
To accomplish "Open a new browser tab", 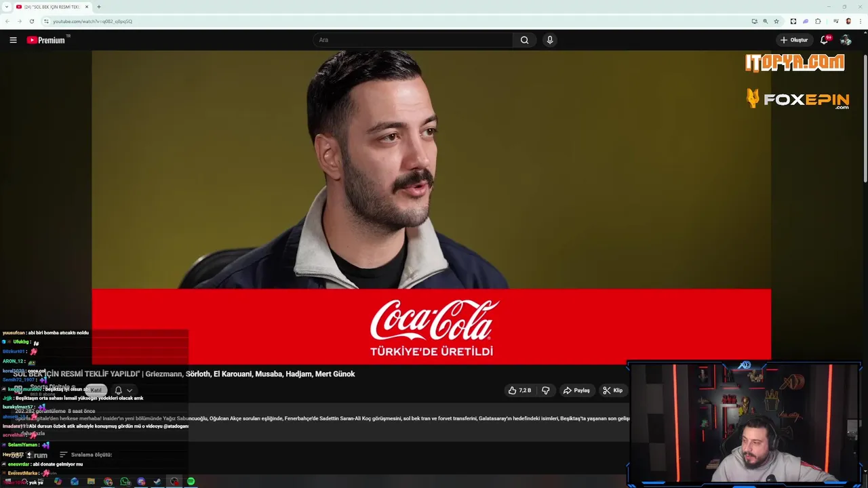I will point(99,7).
